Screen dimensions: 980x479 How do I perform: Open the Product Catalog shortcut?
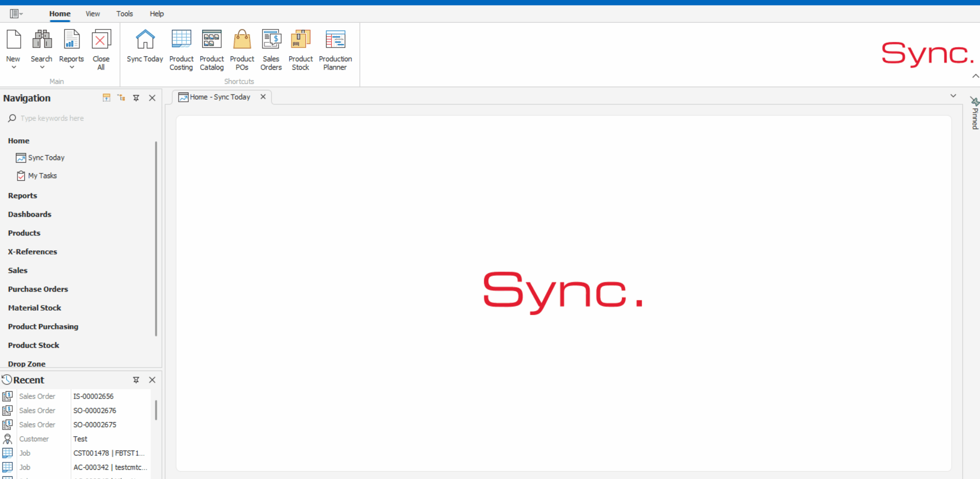tap(211, 50)
